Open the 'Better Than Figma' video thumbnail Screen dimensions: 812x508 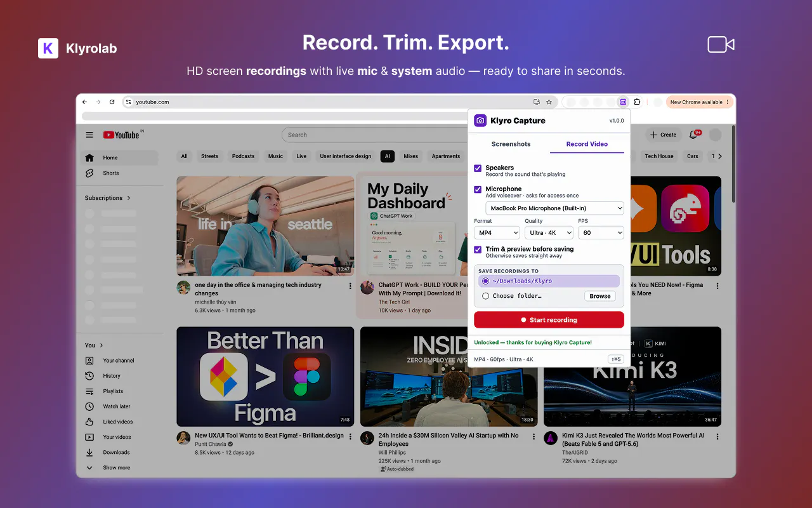coord(265,377)
